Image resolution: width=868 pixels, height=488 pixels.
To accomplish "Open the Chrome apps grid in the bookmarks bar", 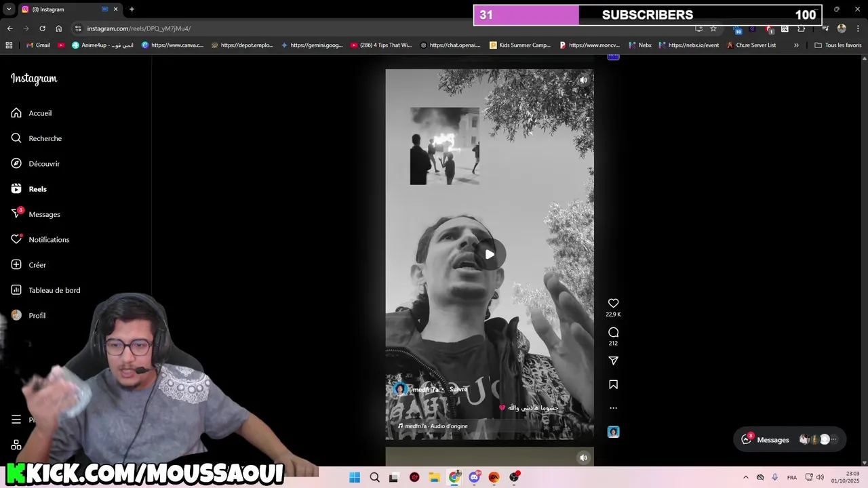I will click(x=9, y=45).
